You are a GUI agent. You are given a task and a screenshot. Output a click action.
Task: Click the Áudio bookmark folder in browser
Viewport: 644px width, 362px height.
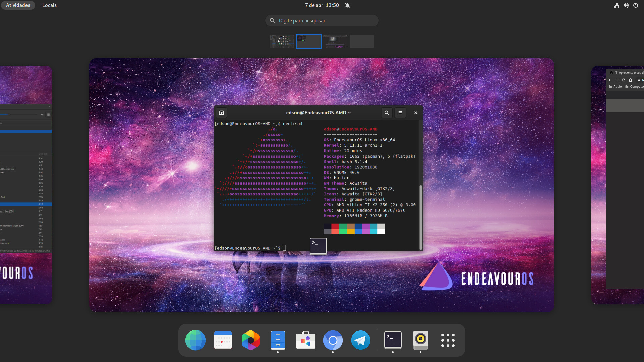(x=615, y=87)
